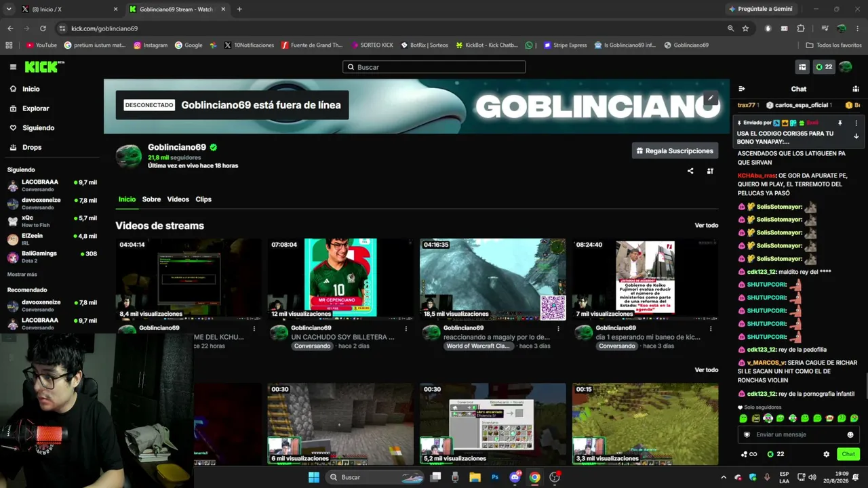The width and height of the screenshot is (868, 488).
Task: Insert the first green emote in the quick row
Action: coord(743,418)
